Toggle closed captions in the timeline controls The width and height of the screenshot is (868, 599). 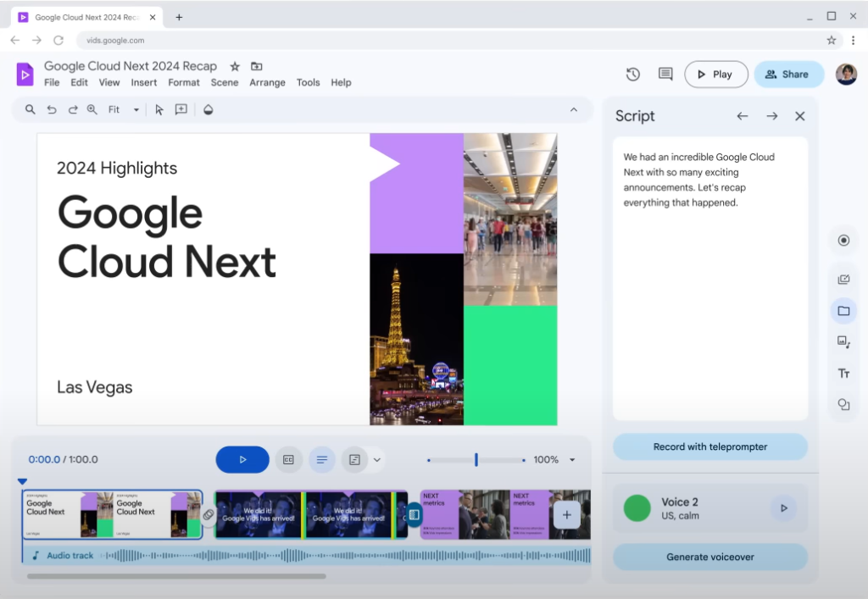pos(288,459)
